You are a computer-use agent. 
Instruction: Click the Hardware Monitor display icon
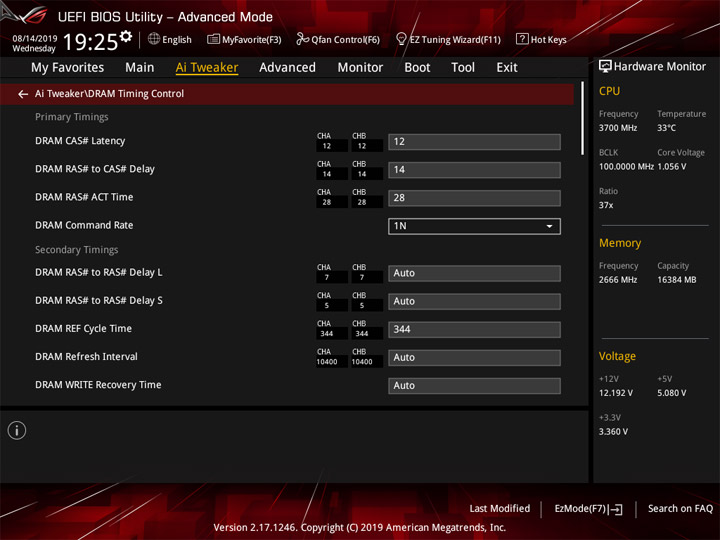(x=605, y=66)
